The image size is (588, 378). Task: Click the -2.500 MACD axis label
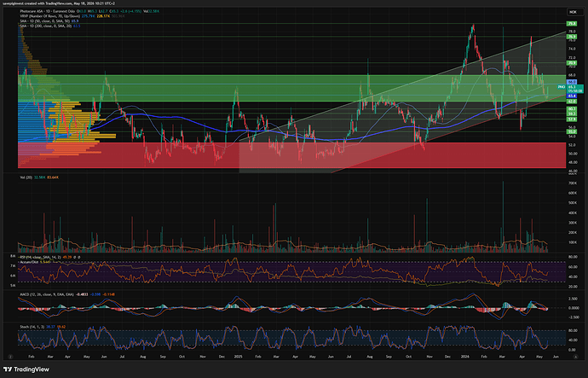click(574, 317)
